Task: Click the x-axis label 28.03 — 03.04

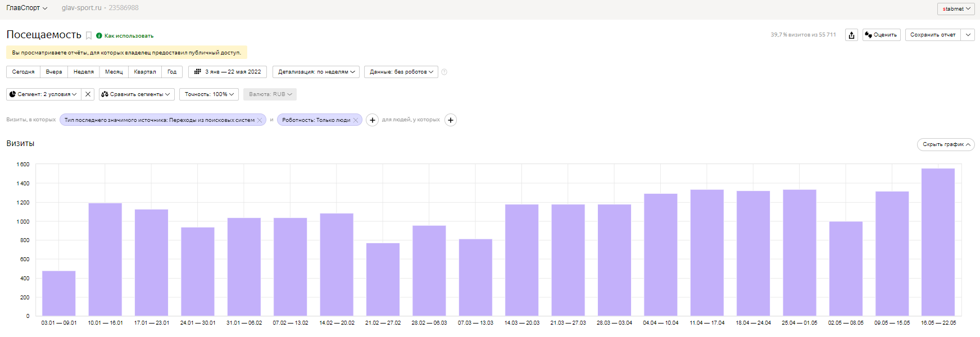Action: pyautogui.click(x=614, y=323)
